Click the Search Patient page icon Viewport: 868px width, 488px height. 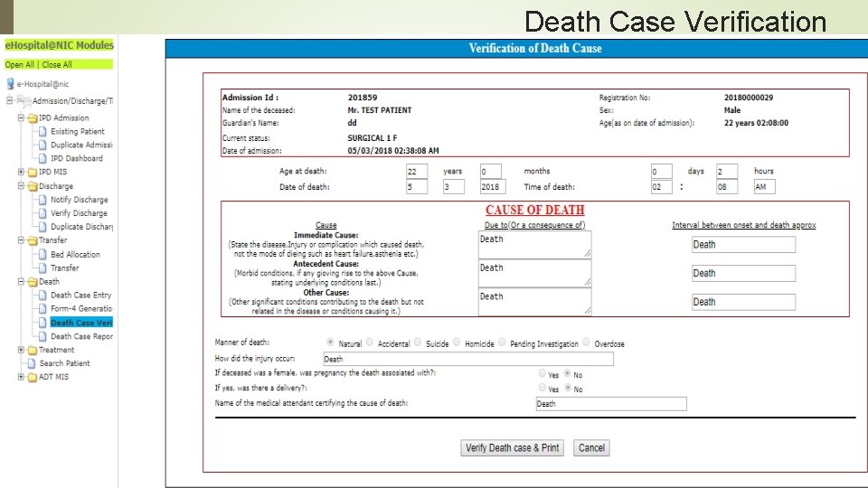(32, 363)
